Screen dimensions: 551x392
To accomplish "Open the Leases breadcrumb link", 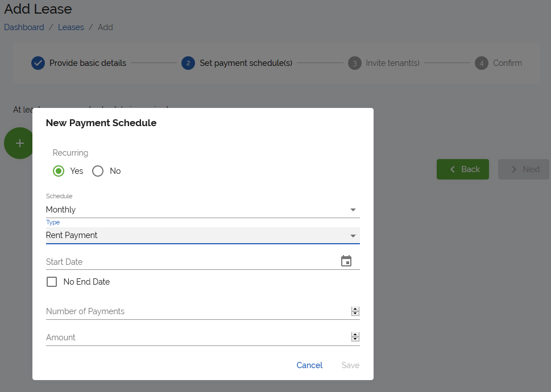I will [71, 27].
